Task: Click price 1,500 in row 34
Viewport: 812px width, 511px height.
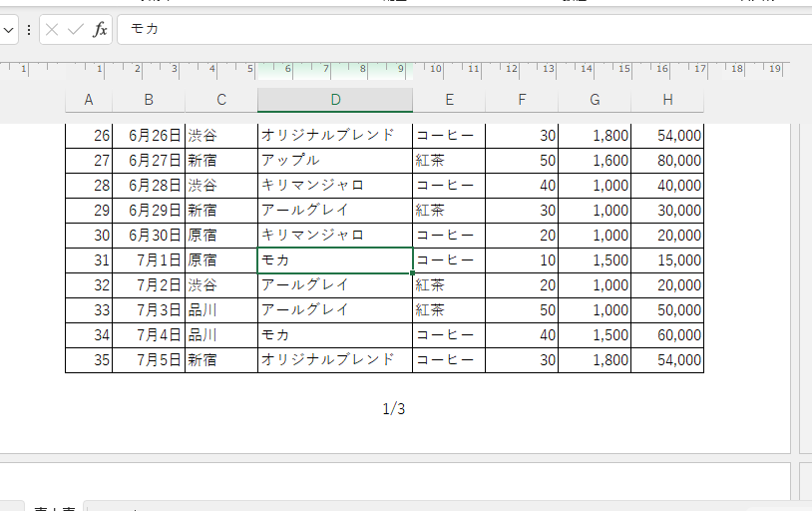Action: click(595, 334)
